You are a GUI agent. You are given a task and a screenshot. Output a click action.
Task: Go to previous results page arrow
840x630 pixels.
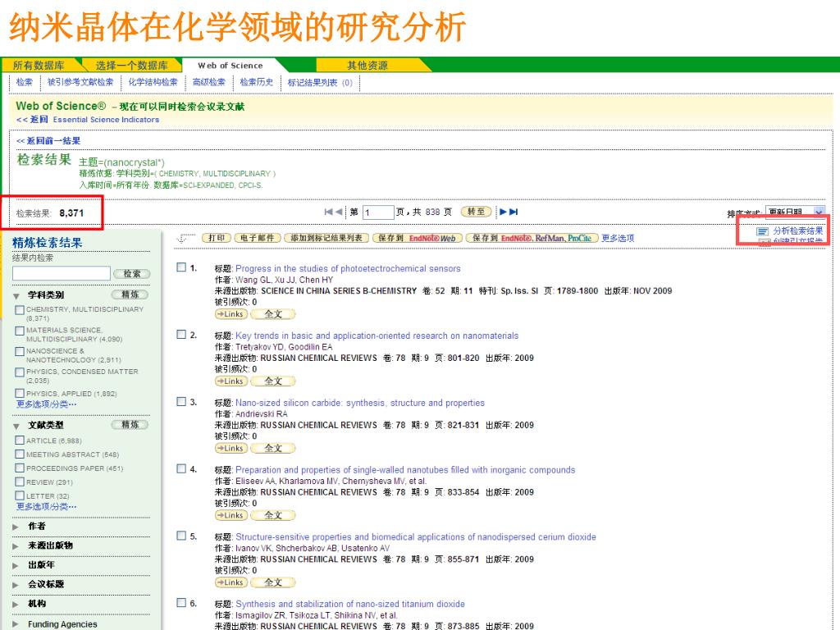(x=339, y=212)
